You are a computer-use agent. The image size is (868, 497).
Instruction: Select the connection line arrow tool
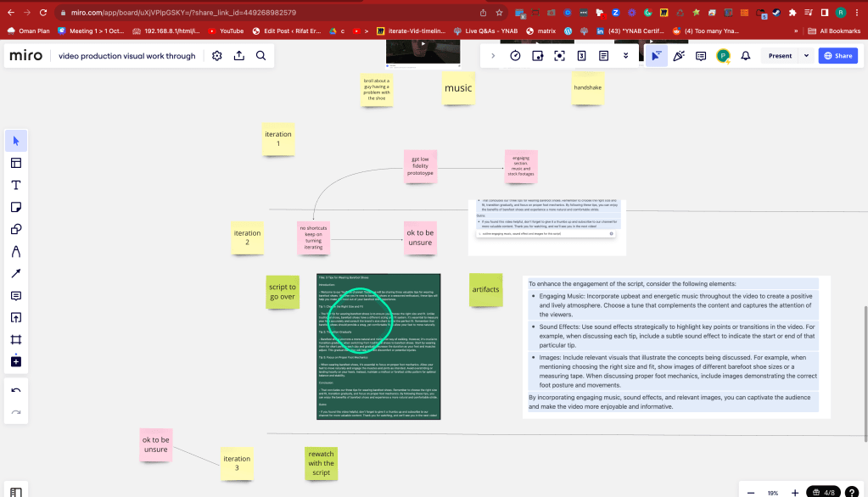click(x=16, y=273)
